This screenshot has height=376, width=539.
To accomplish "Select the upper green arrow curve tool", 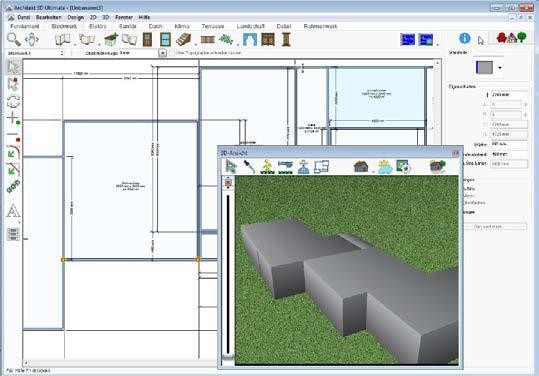I will 13,153.
